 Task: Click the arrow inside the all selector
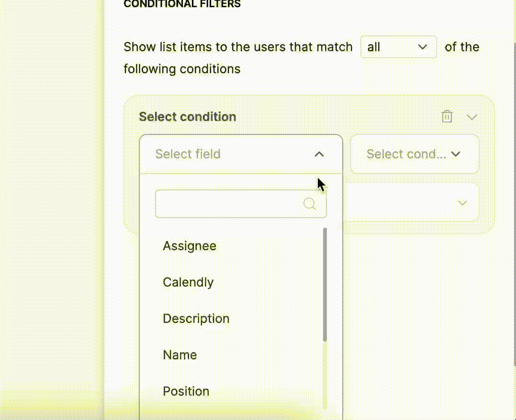[x=422, y=47]
